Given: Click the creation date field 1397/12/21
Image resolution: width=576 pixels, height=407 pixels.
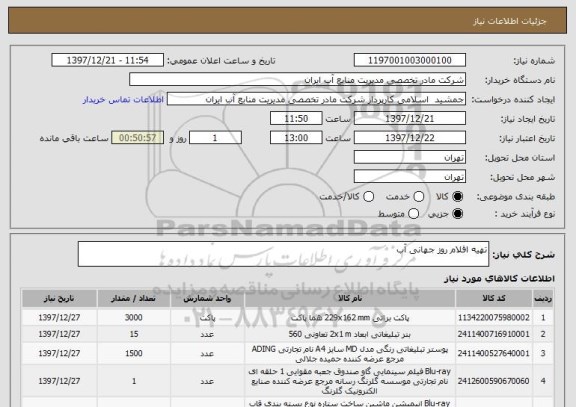Looking at the screenshot, I should [410, 119].
